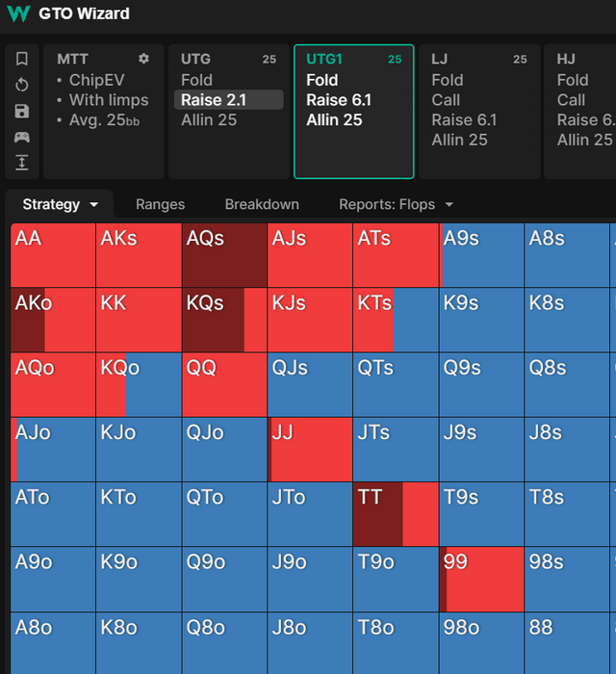Switch to the Ranges tab
616x674 pixels.
click(x=160, y=204)
